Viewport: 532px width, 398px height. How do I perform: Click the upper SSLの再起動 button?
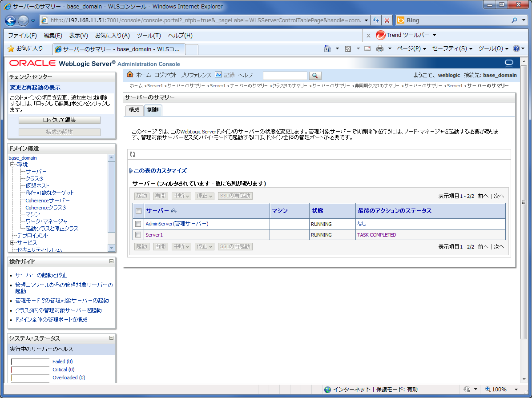(x=235, y=196)
